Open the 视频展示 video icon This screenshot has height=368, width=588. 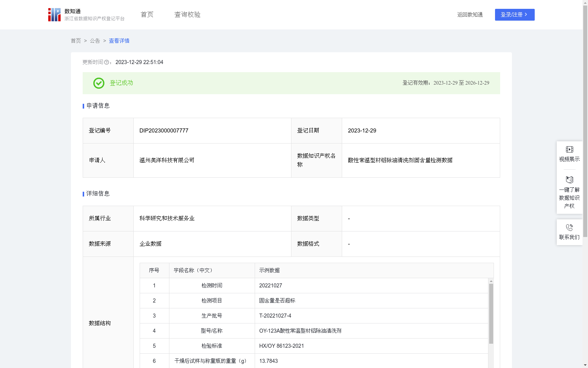pyautogui.click(x=569, y=149)
